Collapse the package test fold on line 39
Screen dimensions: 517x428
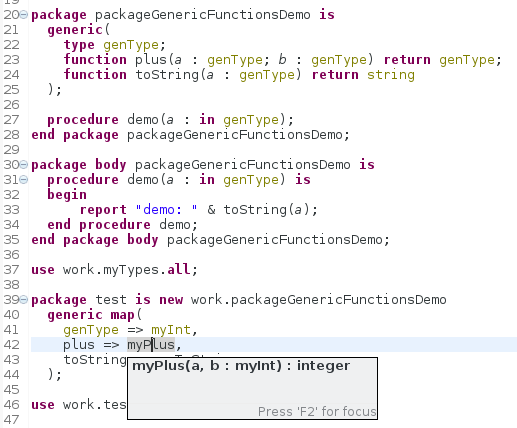24,300
